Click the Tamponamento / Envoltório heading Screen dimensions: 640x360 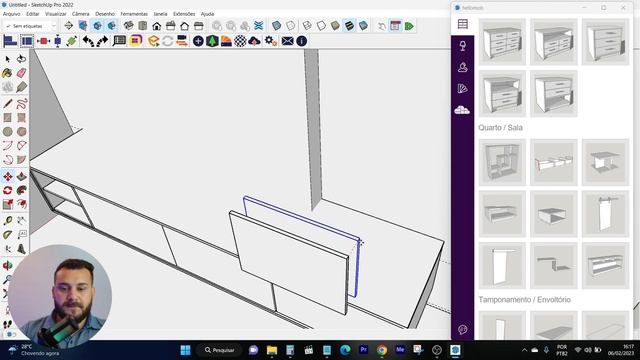524,300
